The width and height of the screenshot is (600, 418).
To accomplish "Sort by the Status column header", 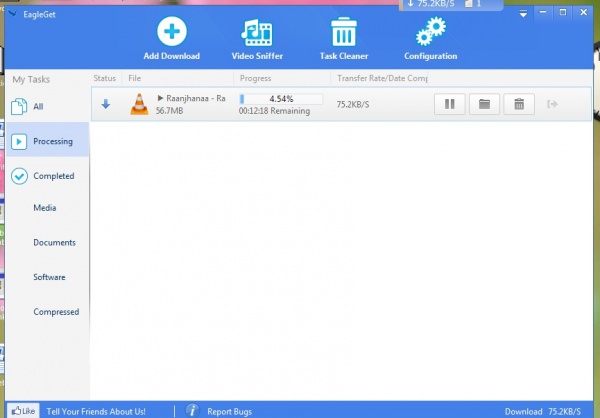I will 104,78.
